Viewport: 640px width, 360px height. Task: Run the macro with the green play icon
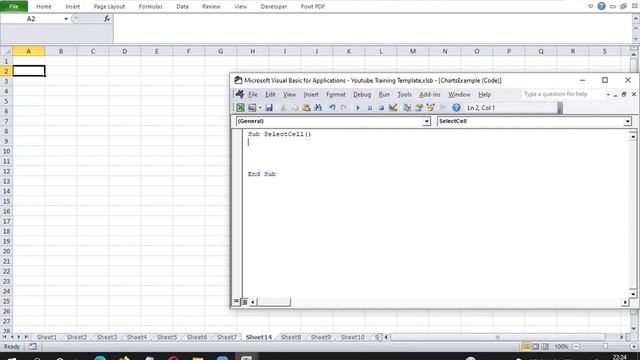[x=358, y=108]
